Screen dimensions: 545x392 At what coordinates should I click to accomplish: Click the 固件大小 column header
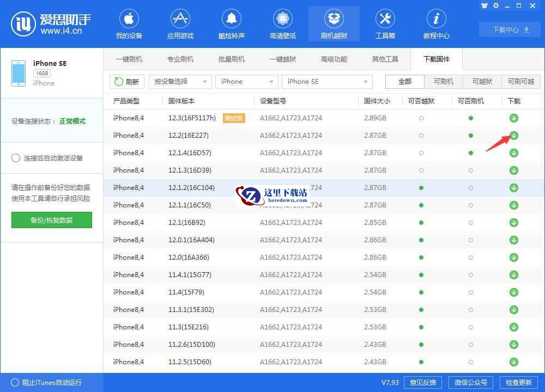[x=377, y=101]
